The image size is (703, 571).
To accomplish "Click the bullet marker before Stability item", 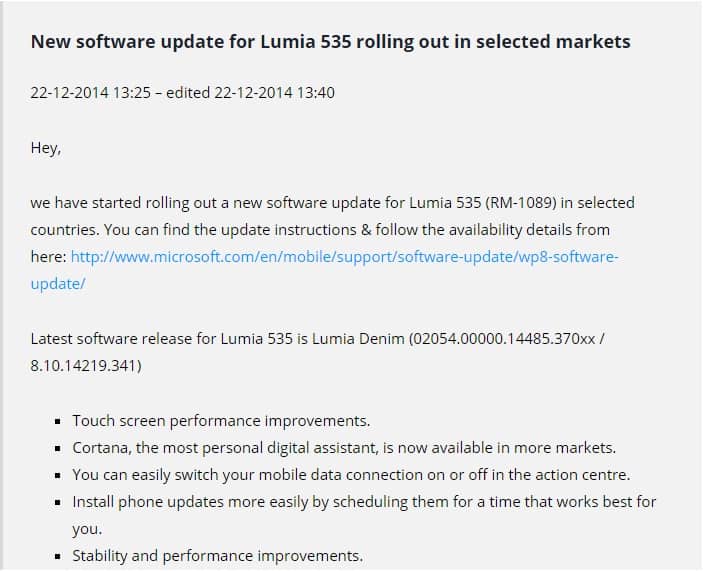I will (63, 557).
